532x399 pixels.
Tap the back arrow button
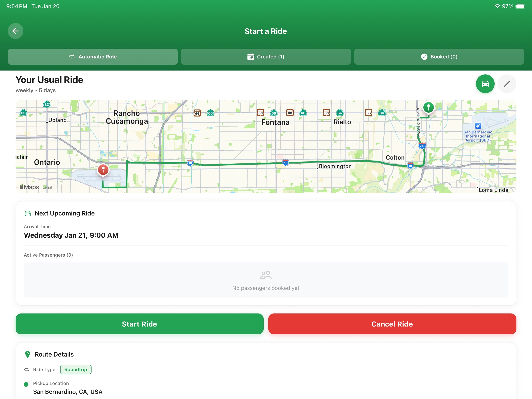point(16,31)
